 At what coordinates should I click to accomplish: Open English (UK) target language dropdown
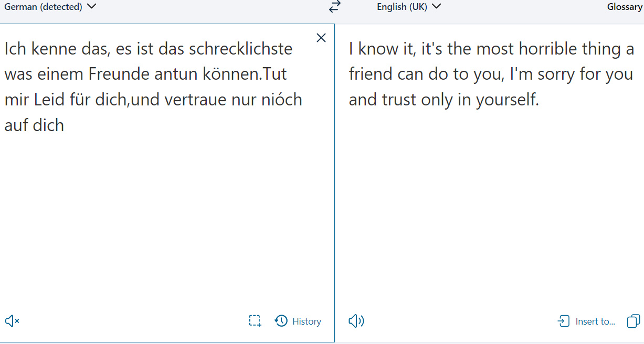click(409, 7)
